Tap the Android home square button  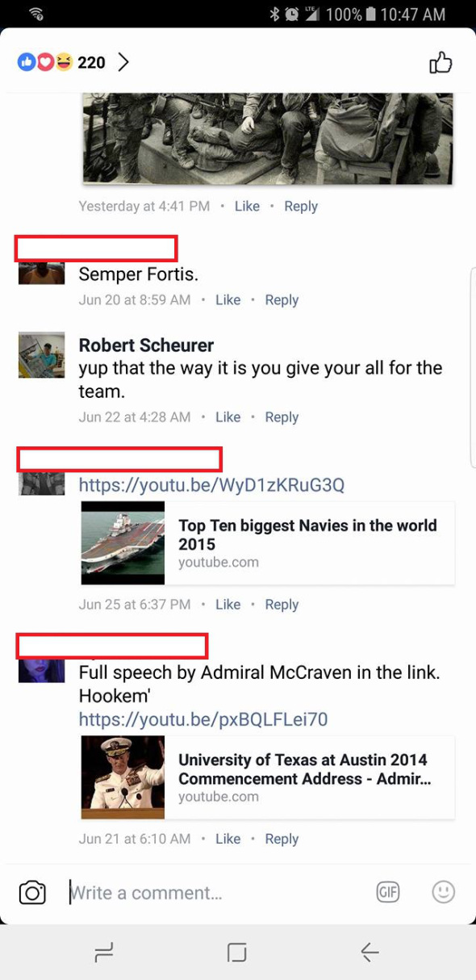pos(237,953)
